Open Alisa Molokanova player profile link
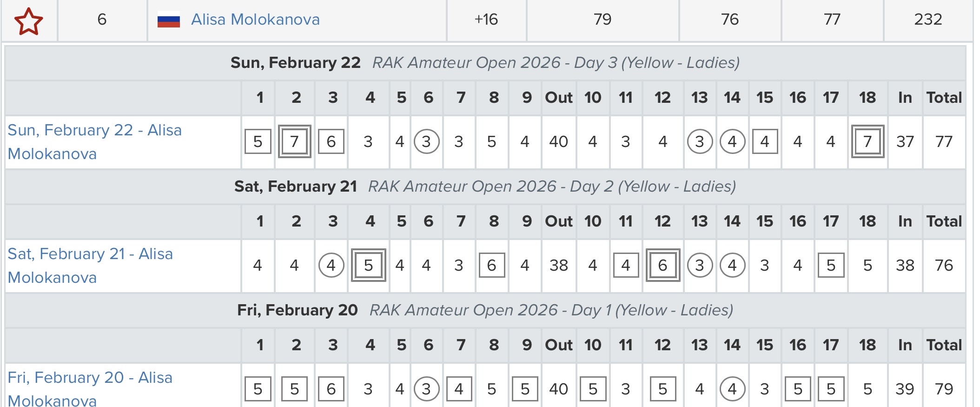Screen dimensions: 980x407 pos(255,20)
